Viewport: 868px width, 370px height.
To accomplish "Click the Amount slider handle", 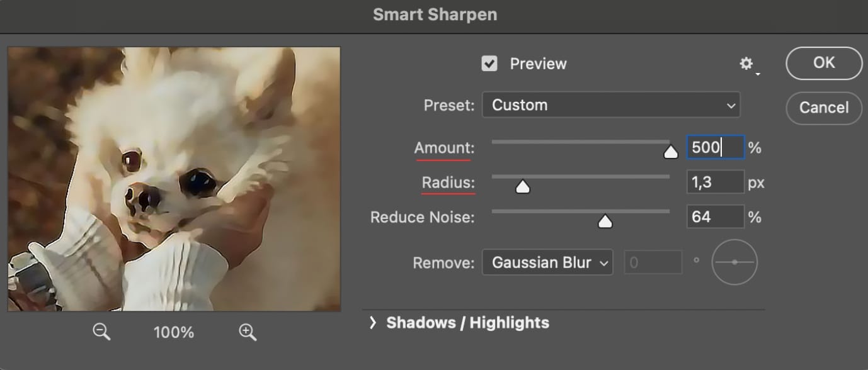I will (x=670, y=151).
